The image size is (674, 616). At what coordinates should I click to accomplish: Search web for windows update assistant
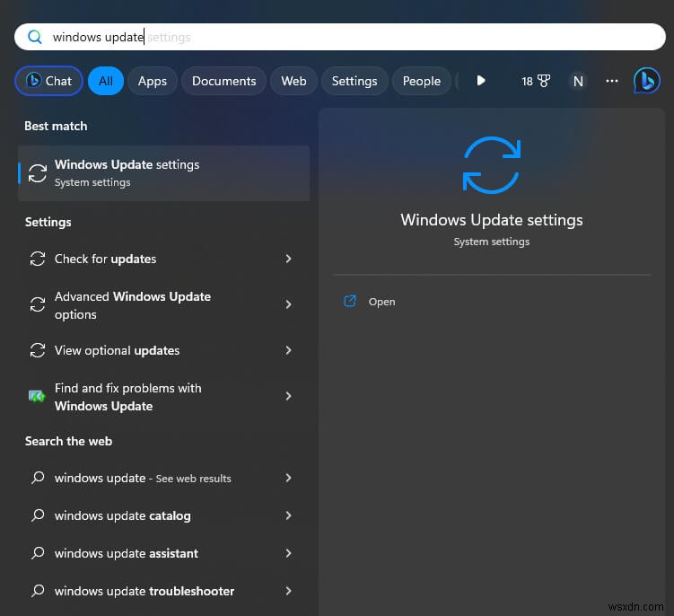[163, 553]
